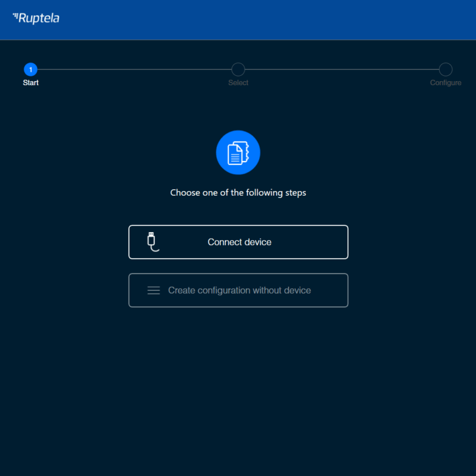Viewport: 476px width, 476px height.
Task: Click the dotted mark left of Ruptela wordmark
Action: (x=15, y=16)
